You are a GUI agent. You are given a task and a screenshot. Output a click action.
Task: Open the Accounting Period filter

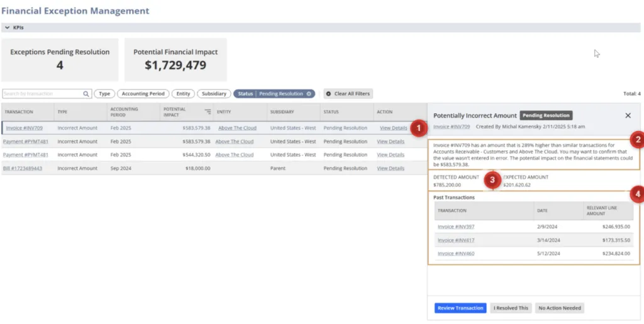coord(143,94)
